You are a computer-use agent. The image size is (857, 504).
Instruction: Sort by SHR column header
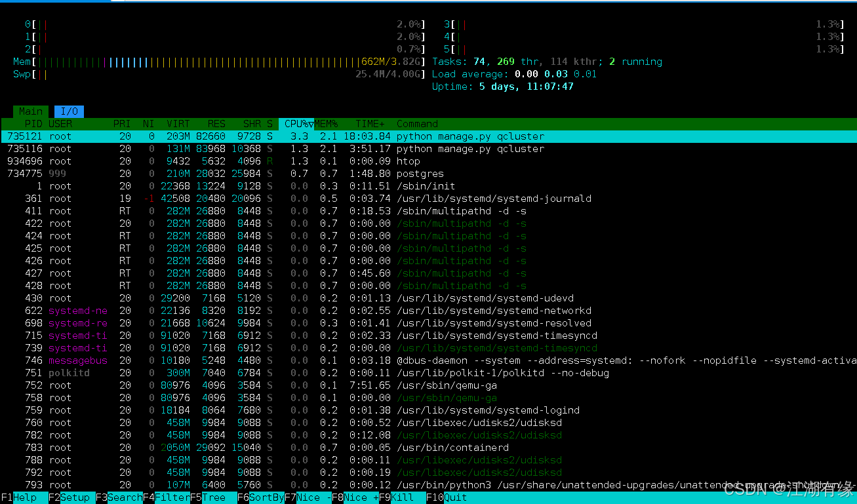click(x=252, y=124)
